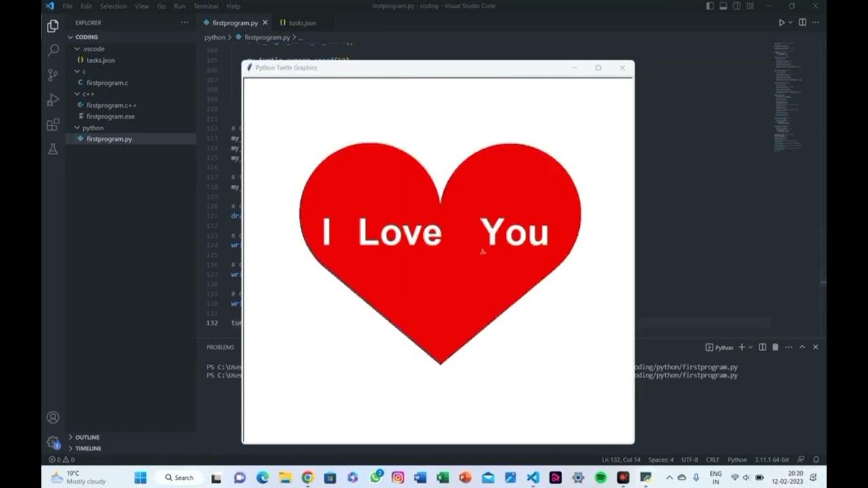Click Ln 132, Col 14 in status bar
This screenshot has width=868, height=488.
pos(621,460)
